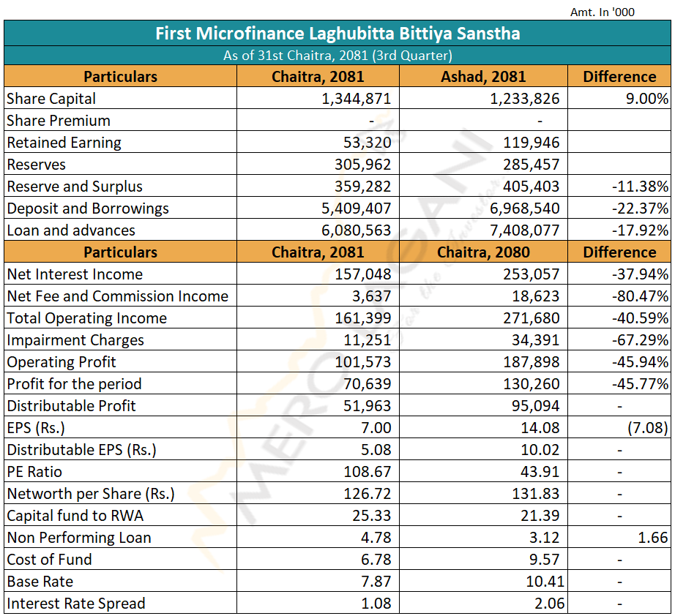Click the Profit for the period label

click(74, 384)
